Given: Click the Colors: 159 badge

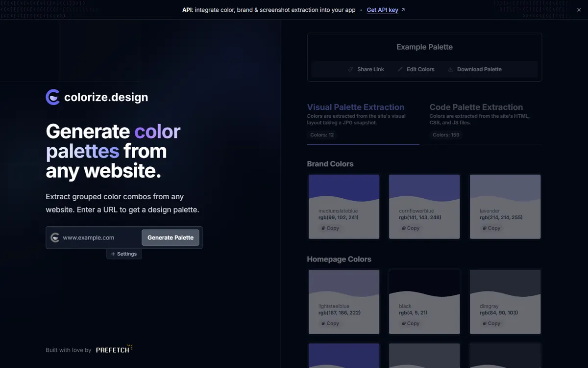Looking at the screenshot, I should pyautogui.click(x=446, y=134).
